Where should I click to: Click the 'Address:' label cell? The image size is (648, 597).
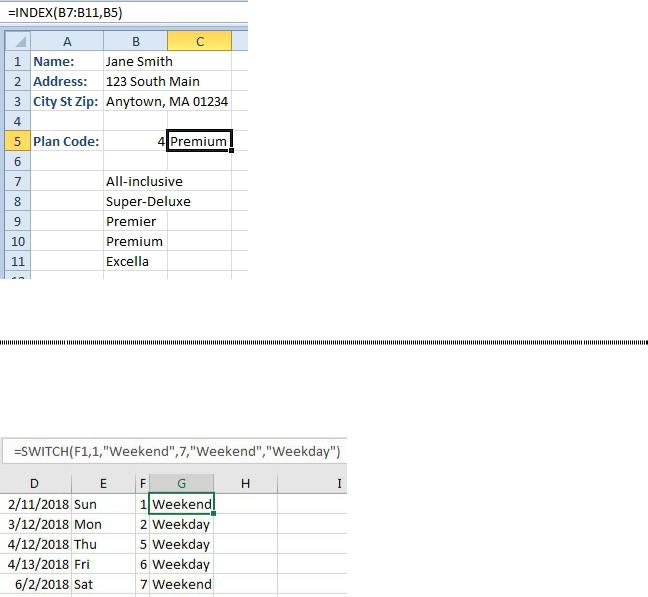coord(67,81)
